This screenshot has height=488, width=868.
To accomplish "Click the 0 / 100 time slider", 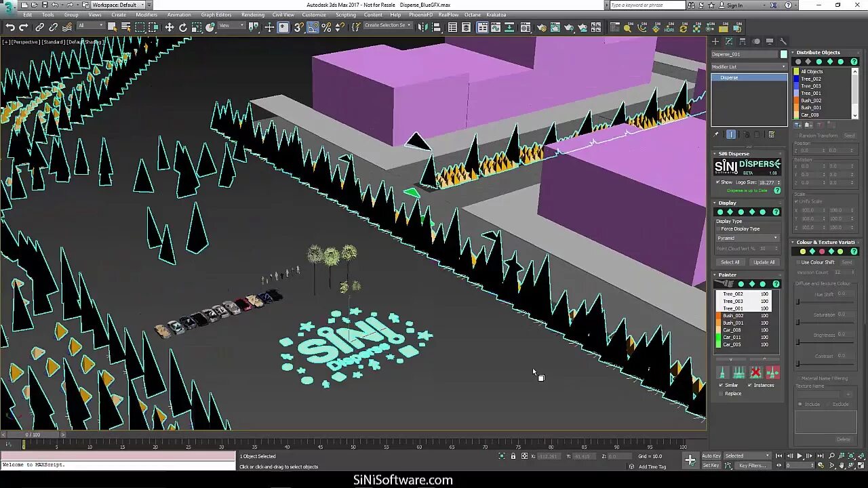I will (x=33, y=434).
